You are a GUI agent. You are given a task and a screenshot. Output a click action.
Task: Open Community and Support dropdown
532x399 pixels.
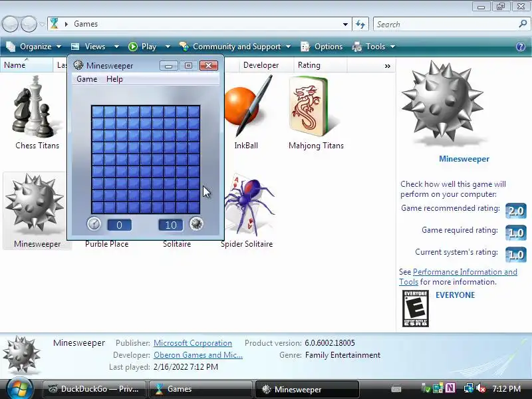[235, 47]
